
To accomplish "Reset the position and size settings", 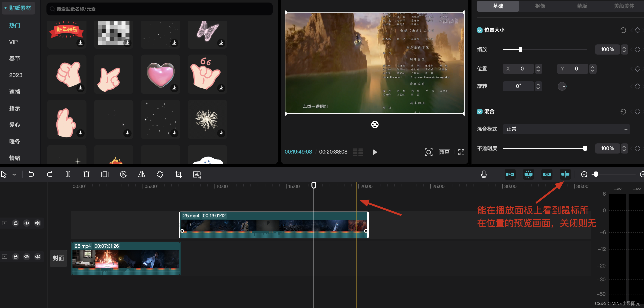I will tap(623, 30).
